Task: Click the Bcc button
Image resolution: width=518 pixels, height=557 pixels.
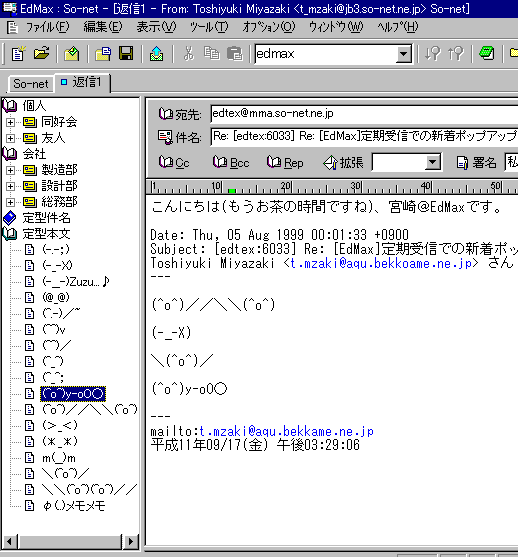Action: 231,163
